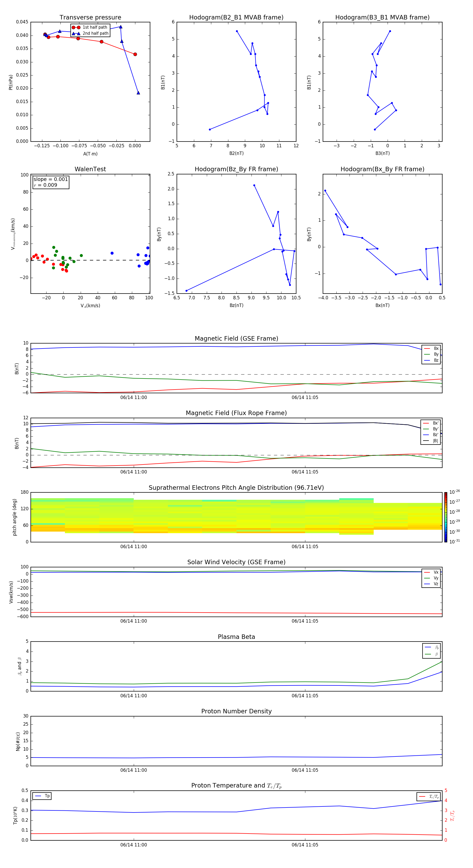Click the 'Hodogram(B3_B1 MVAB frame)' title
473x868 pixels.
(382, 18)
